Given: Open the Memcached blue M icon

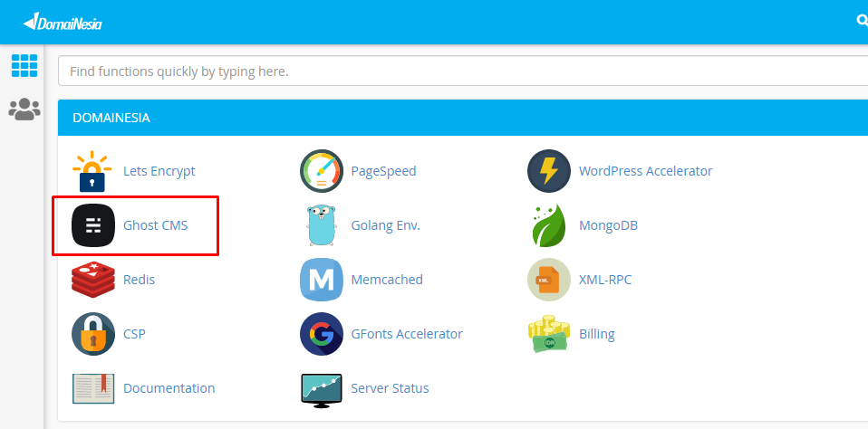Looking at the screenshot, I should tap(322, 280).
